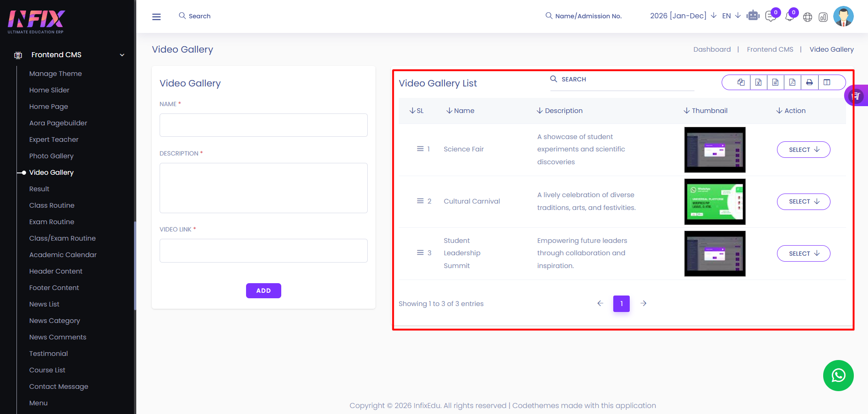Open Home Slider menu item
The width and height of the screenshot is (868, 414).
(x=49, y=90)
